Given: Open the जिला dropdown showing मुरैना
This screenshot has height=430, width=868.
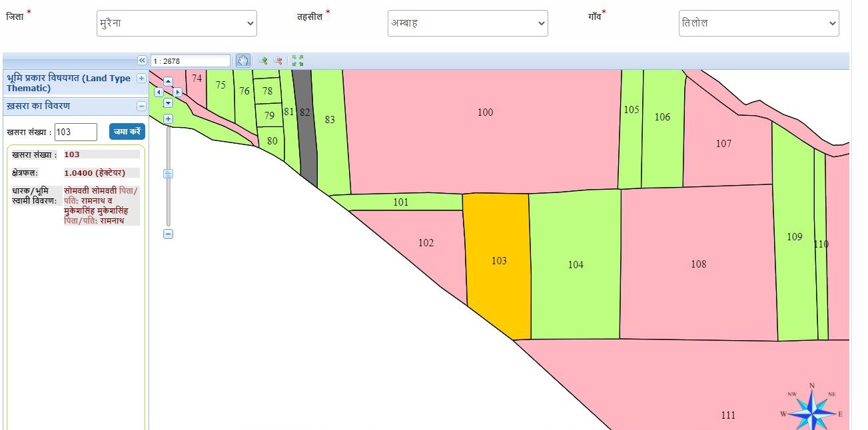Looking at the screenshot, I should pos(177,23).
